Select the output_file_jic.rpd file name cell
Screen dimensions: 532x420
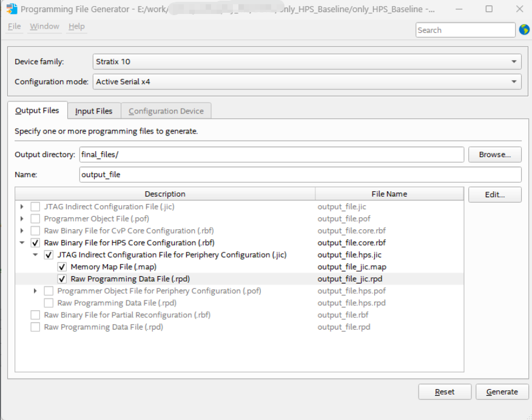tap(350, 279)
